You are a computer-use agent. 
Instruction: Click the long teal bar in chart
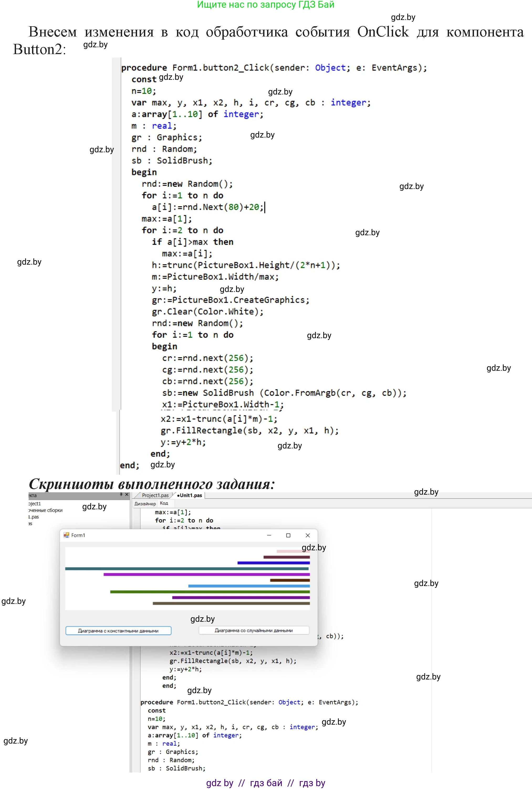click(187, 568)
